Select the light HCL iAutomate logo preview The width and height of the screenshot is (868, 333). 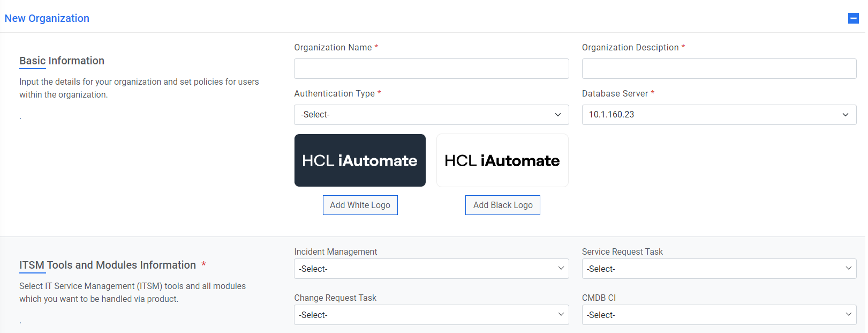click(502, 160)
